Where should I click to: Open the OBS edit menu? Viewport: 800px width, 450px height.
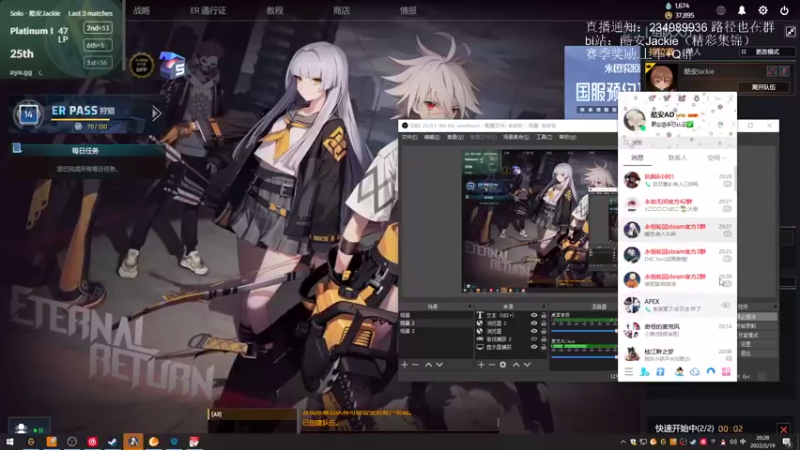(x=432, y=137)
